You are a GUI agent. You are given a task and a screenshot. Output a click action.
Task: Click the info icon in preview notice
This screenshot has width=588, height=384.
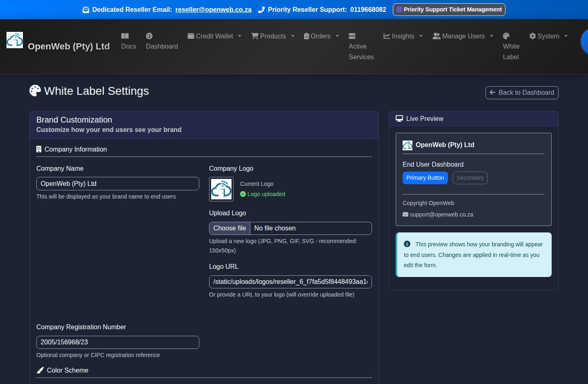click(x=407, y=244)
